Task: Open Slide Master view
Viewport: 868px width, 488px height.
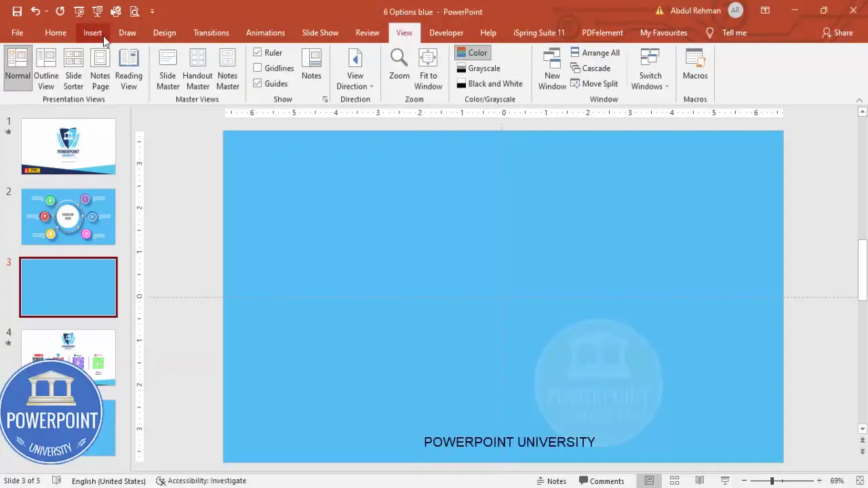Action: pos(167,68)
